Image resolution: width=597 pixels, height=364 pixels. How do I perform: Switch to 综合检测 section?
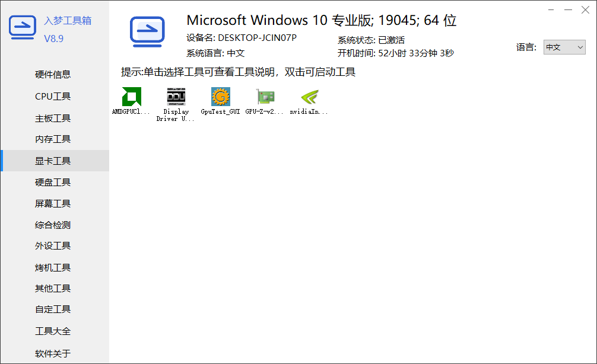[x=53, y=225]
